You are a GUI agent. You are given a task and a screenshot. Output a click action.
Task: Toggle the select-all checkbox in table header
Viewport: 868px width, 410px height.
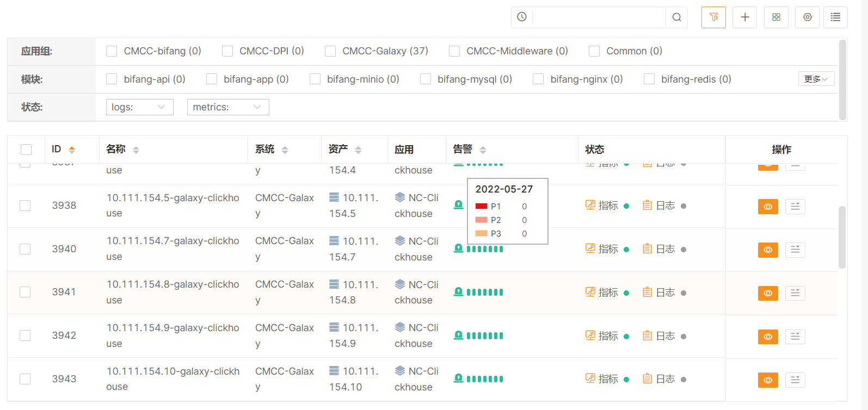[x=26, y=150]
